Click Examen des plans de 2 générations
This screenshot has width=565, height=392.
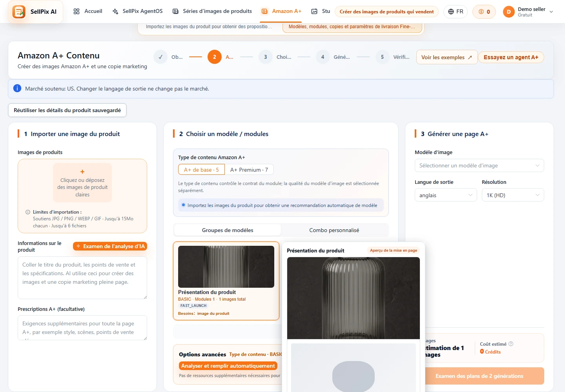[x=479, y=376]
